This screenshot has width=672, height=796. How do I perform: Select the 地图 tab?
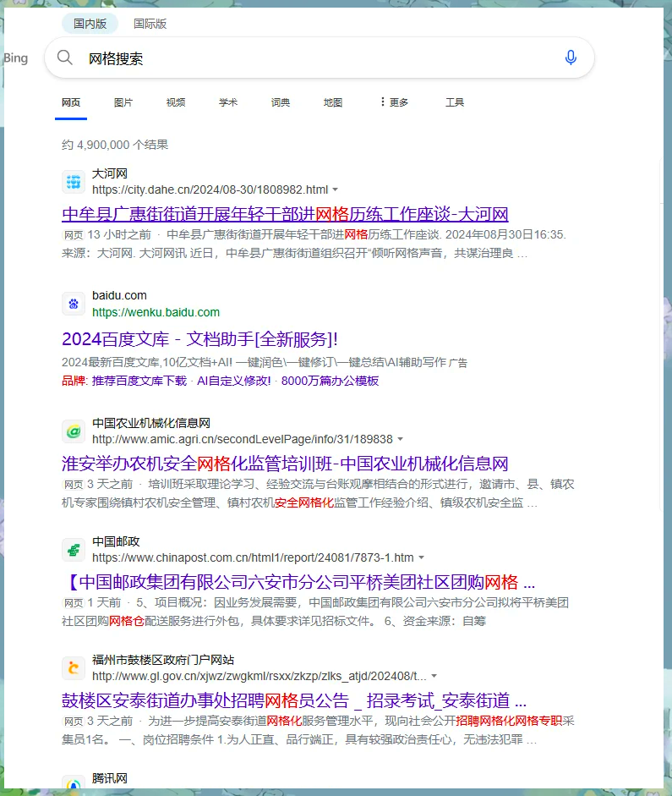[x=333, y=102]
